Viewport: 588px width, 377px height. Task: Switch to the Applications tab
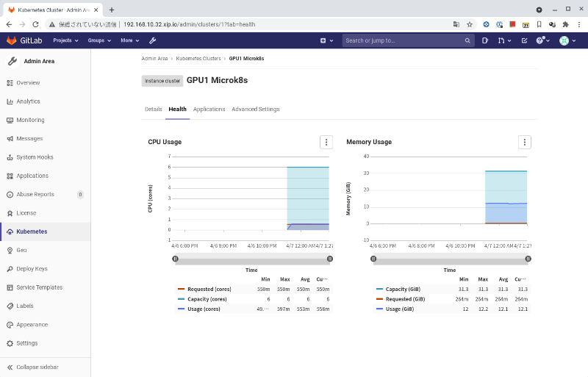point(209,109)
